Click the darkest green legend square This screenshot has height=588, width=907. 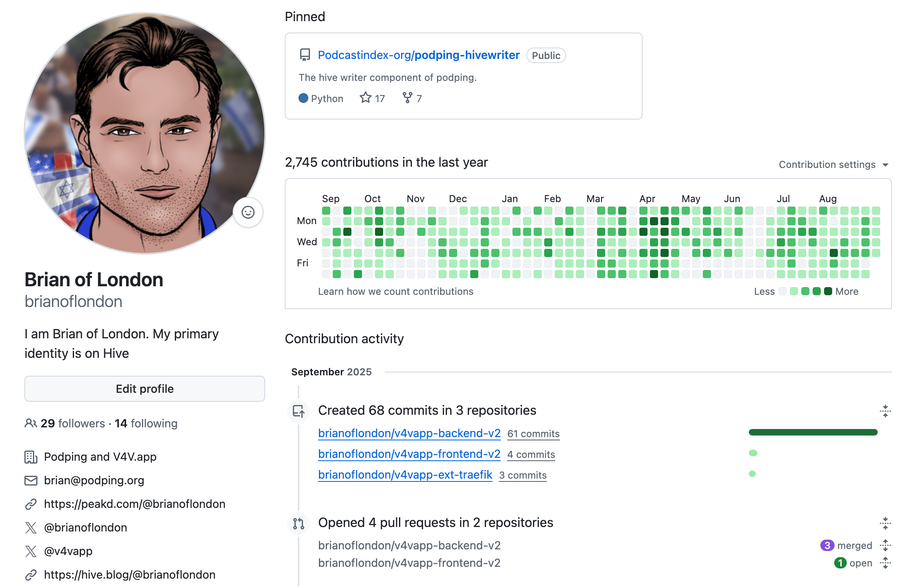coord(828,291)
